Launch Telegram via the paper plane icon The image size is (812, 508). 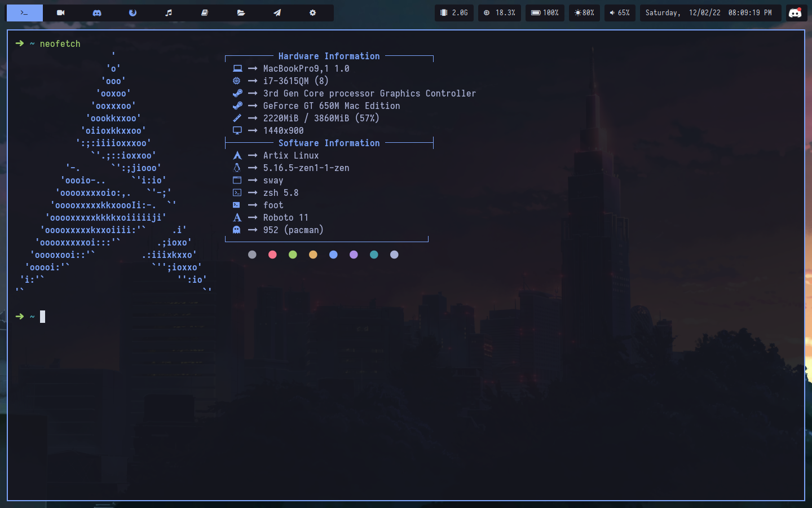point(277,12)
